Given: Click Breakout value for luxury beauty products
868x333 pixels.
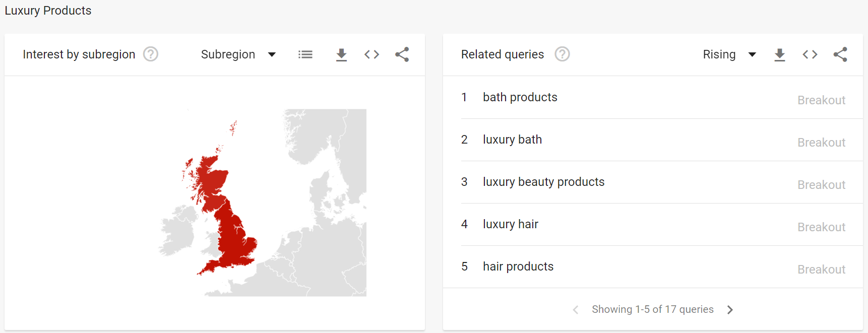Looking at the screenshot, I should coord(821,185).
